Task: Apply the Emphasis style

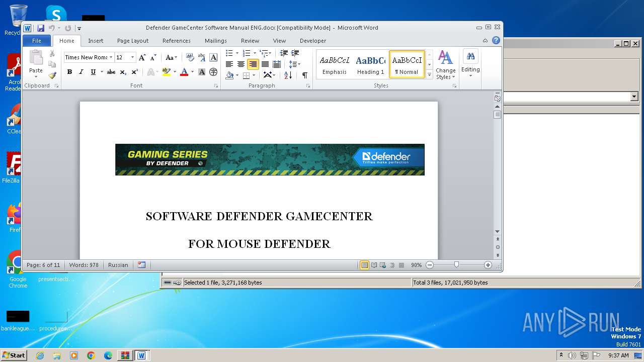Action: (335, 65)
